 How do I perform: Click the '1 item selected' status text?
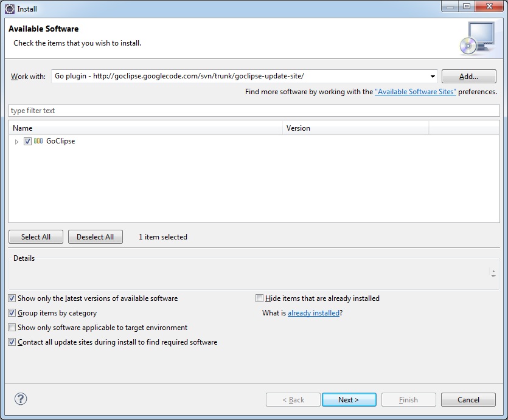tap(163, 237)
